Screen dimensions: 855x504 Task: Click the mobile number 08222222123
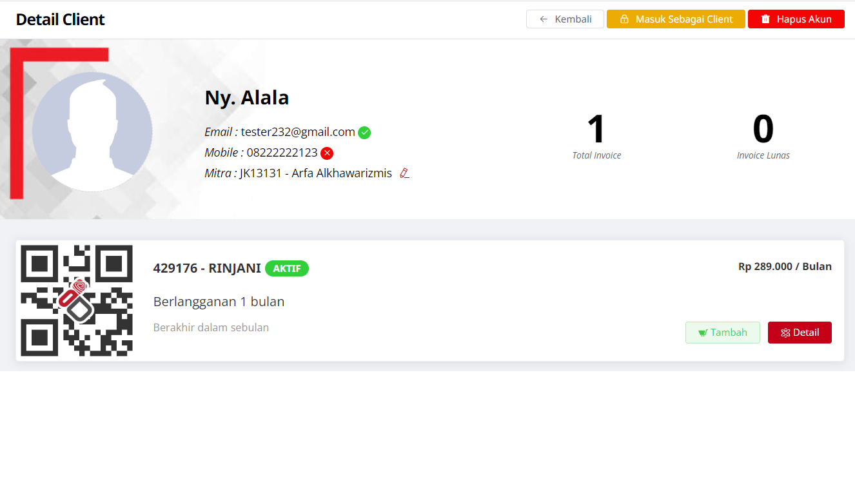282,153
